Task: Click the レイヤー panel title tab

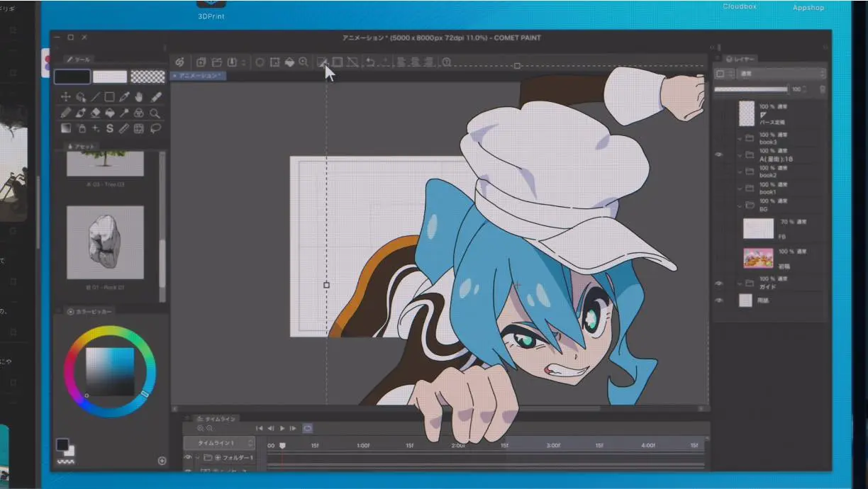Action: [741, 59]
